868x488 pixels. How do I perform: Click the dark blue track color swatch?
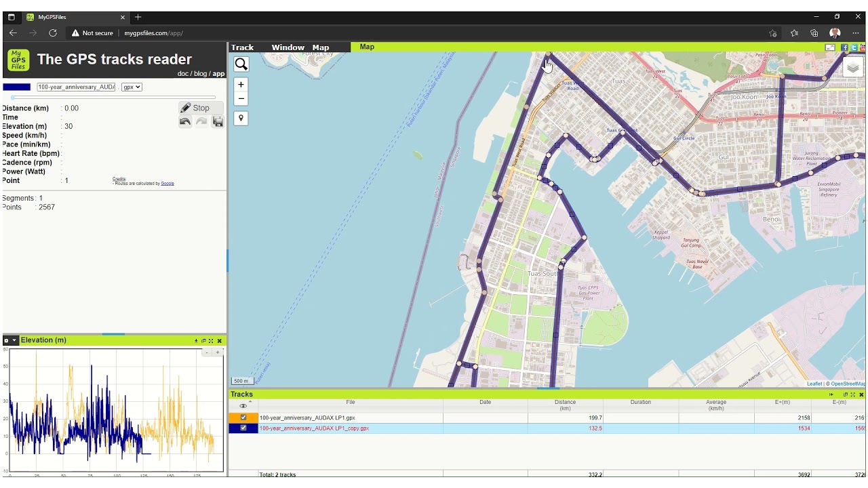pyautogui.click(x=17, y=87)
